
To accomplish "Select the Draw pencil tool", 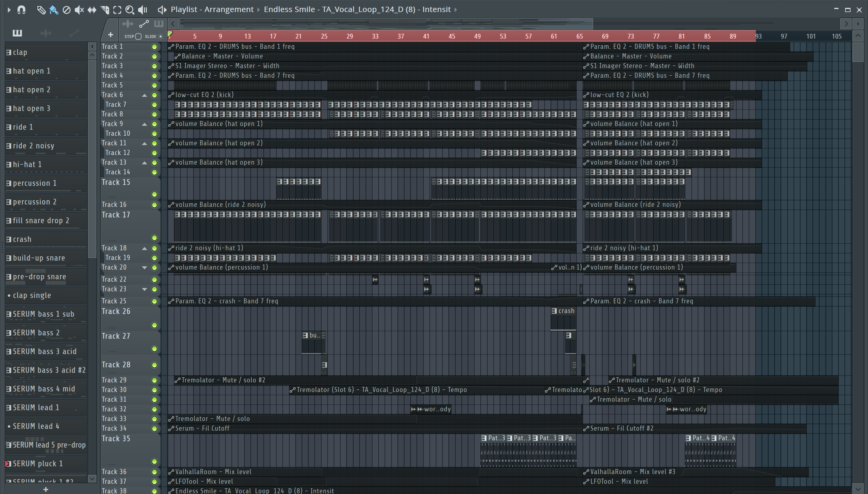I will (x=41, y=10).
